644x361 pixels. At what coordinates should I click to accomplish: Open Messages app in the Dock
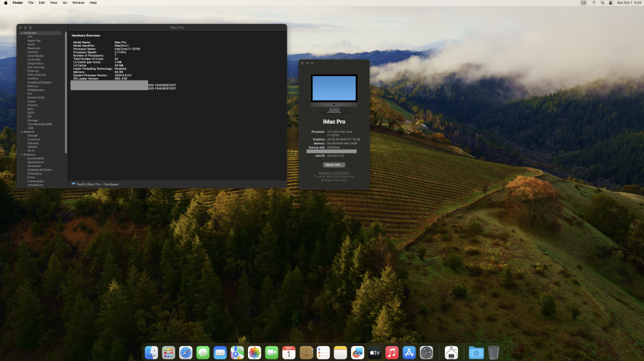[x=203, y=353]
